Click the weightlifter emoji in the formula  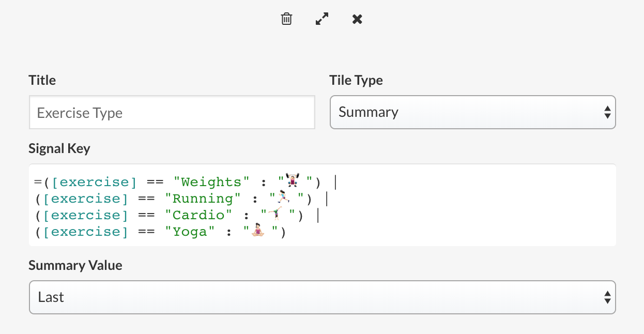[x=293, y=181]
